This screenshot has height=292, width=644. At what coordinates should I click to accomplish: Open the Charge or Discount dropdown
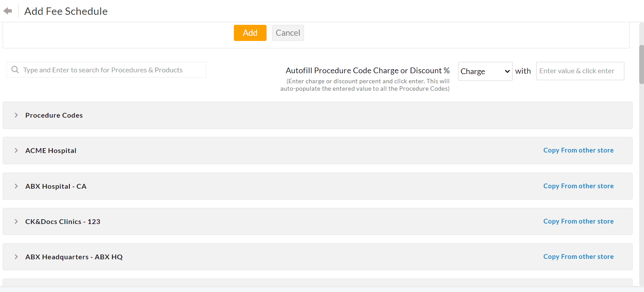(485, 71)
